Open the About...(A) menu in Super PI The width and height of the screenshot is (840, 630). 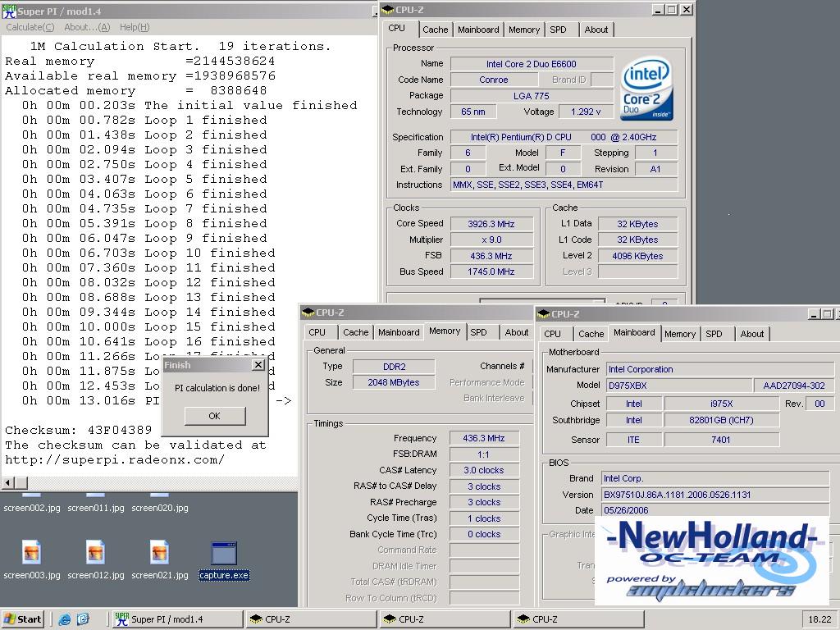[x=87, y=27]
